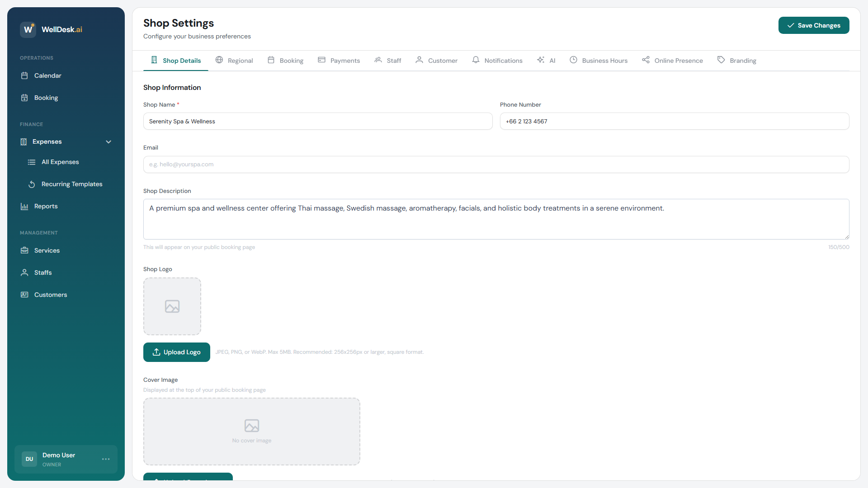Select the Customers sidebar icon
The height and width of the screenshot is (488, 868).
(x=25, y=295)
